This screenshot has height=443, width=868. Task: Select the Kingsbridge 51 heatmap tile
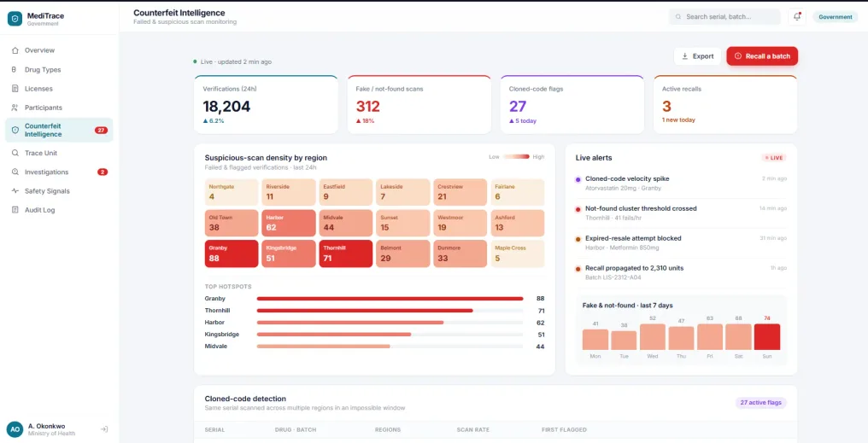tap(289, 254)
